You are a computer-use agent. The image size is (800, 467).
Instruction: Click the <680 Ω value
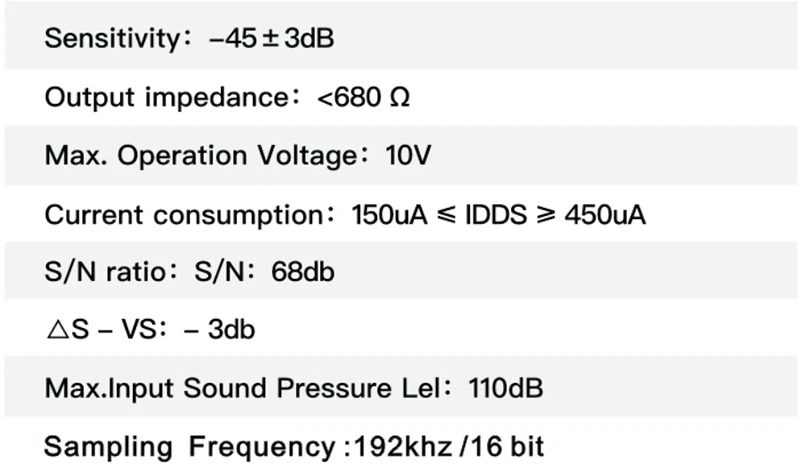[363, 97]
